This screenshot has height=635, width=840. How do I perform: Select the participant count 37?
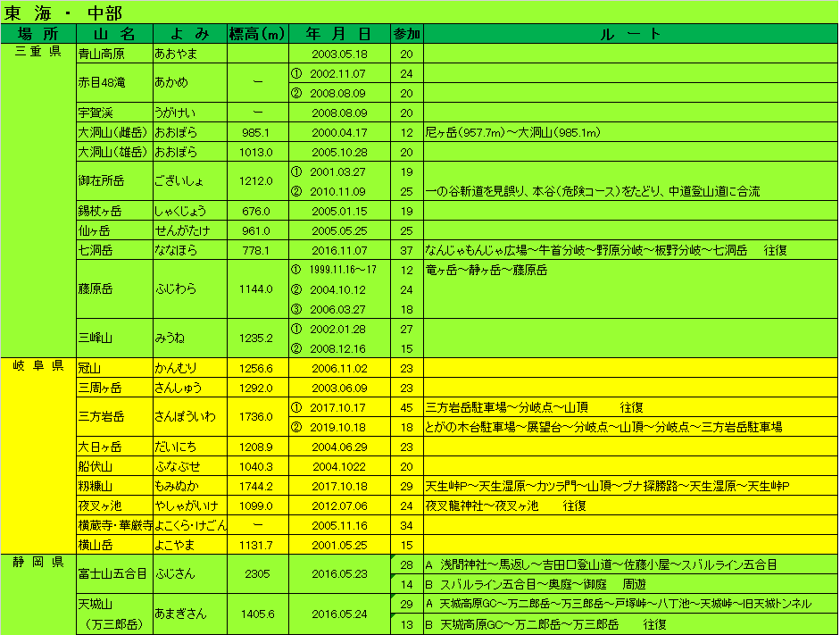[406, 250]
